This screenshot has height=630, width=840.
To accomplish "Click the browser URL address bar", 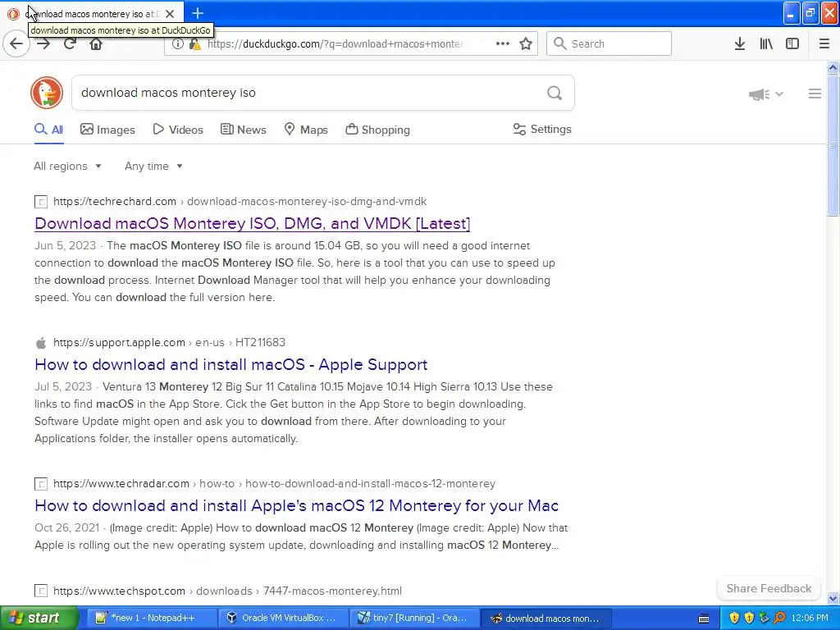I will [335, 44].
